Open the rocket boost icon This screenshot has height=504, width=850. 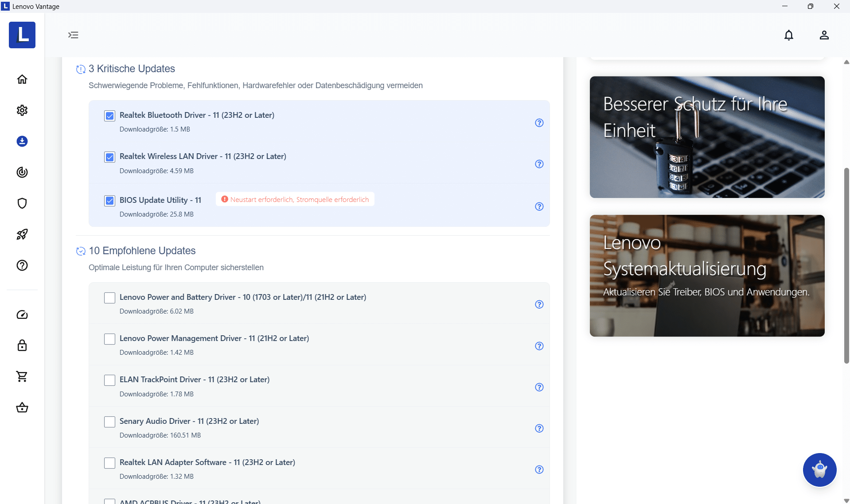point(22,234)
